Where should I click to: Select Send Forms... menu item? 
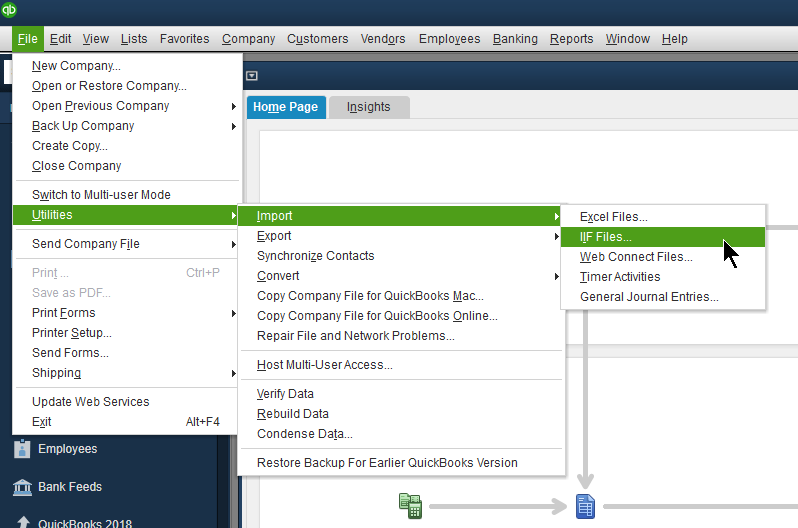pyautogui.click(x=126, y=353)
